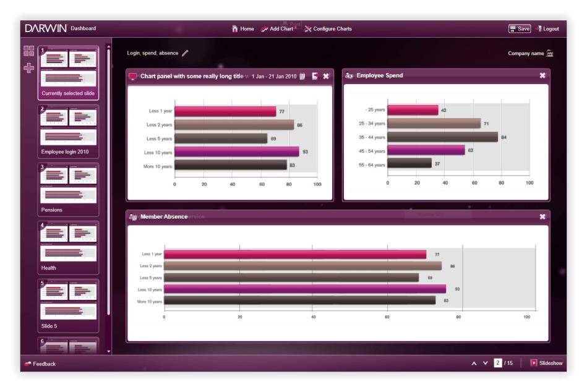
Task: Click the date range '1 Jan - 21 Jan 2010'
Action: [275, 77]
